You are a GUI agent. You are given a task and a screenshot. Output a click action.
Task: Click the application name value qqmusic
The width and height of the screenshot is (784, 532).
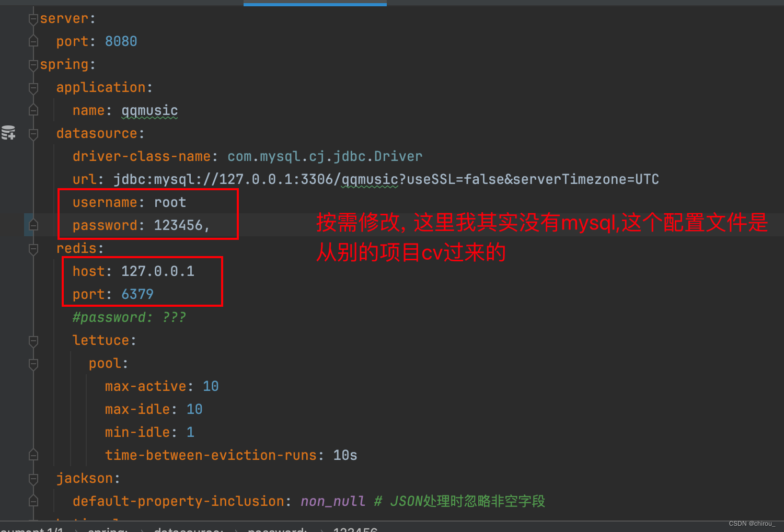coord(149,111)
